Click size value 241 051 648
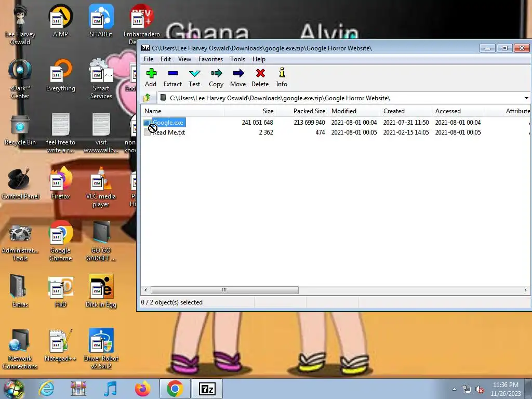Screen dimensions: 532x399 [257, 123]
